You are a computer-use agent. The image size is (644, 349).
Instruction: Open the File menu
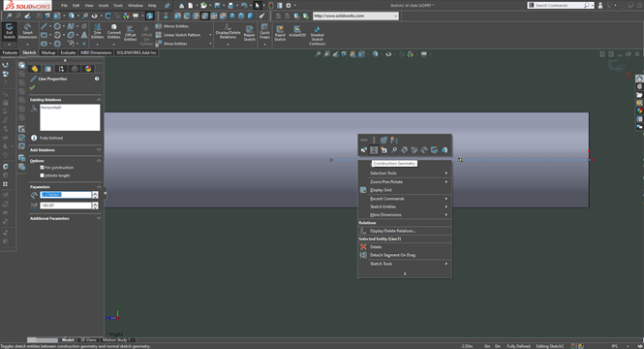[x=64, y=6]
